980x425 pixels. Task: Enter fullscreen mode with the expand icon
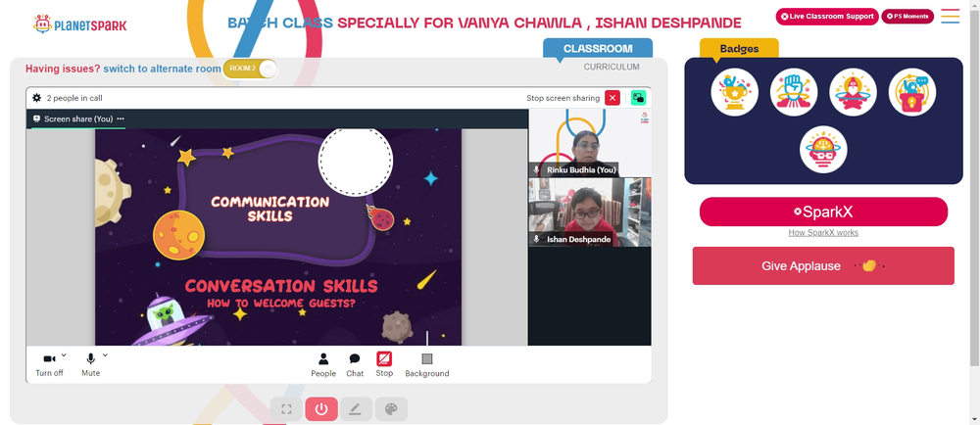[x=286, y=409]
